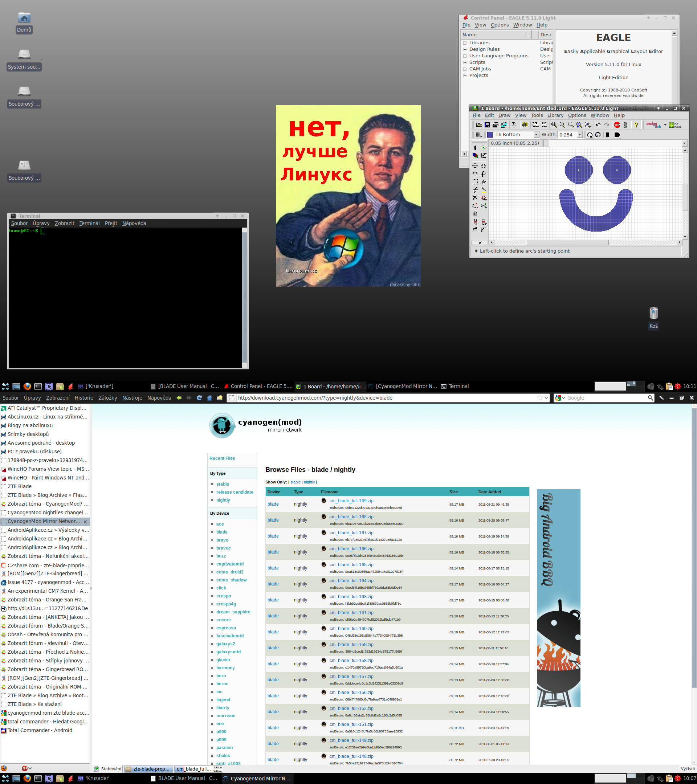This screenshot has height=784, width=697.
Task: Set arc orientation to clockwise
Action: coord(590,135)
